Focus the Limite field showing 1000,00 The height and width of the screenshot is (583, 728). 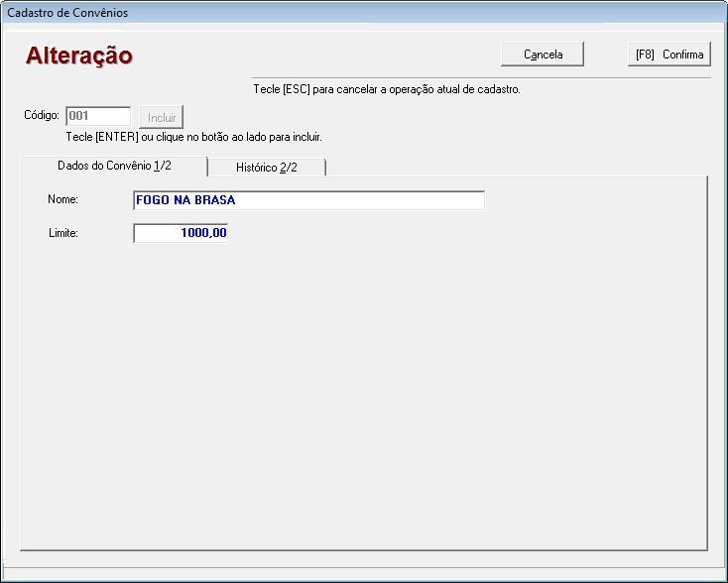click(182, 233)
